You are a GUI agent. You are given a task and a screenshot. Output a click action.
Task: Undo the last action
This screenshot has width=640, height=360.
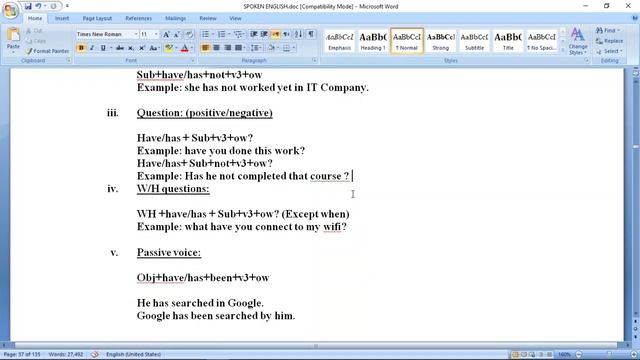click(38, 6)
